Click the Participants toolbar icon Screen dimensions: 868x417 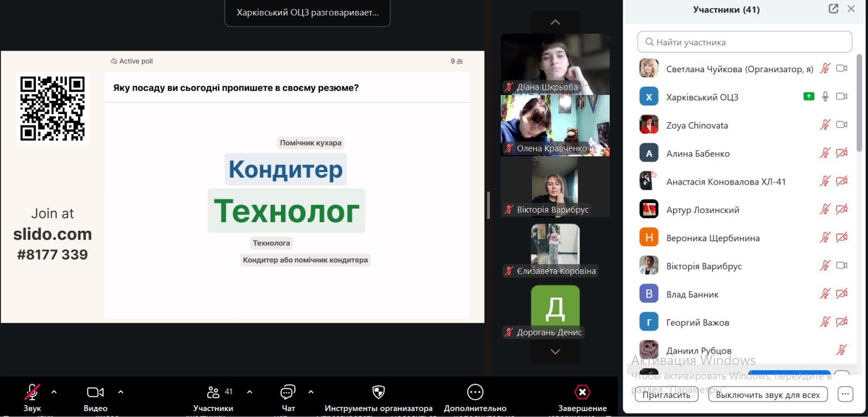click(x=213, y=392)
